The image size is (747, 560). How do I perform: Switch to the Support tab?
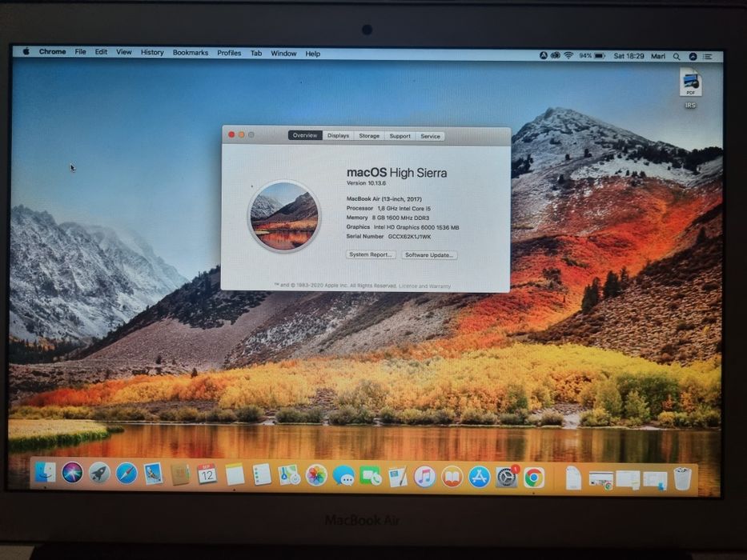pos(400,136)
